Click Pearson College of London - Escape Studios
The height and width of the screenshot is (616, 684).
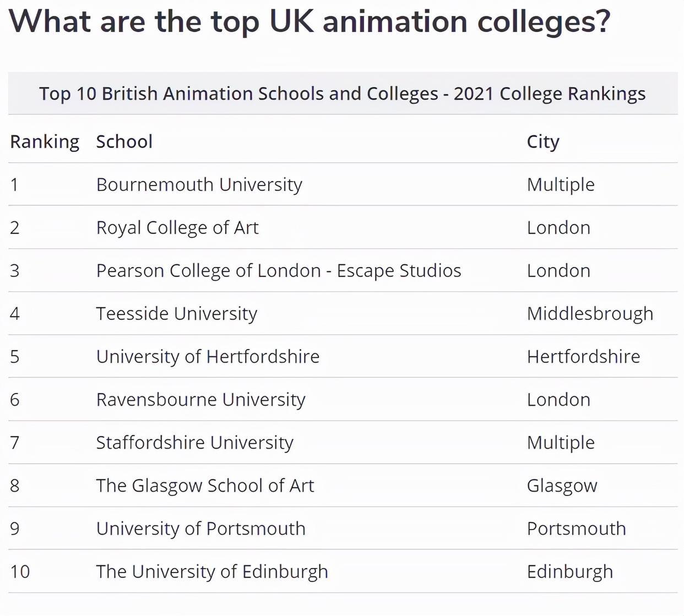(278, 270)
